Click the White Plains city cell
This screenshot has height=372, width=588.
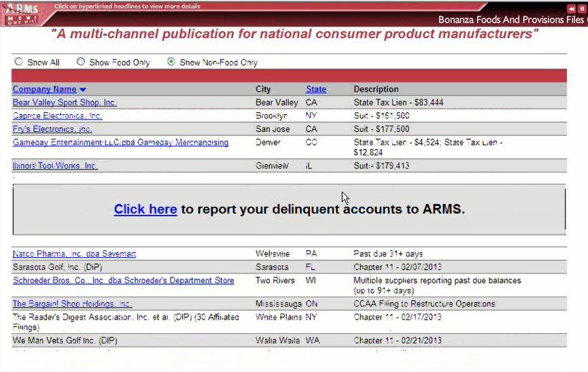click(279, 317)
